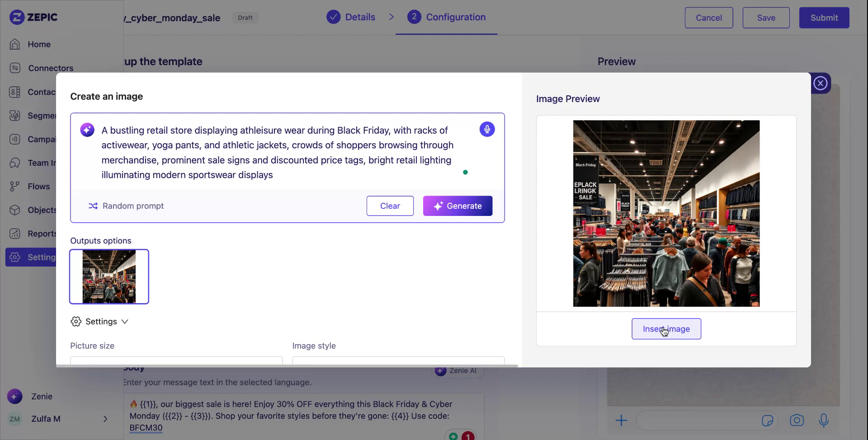Open the camera icon in the message bar

coord(797,420)
